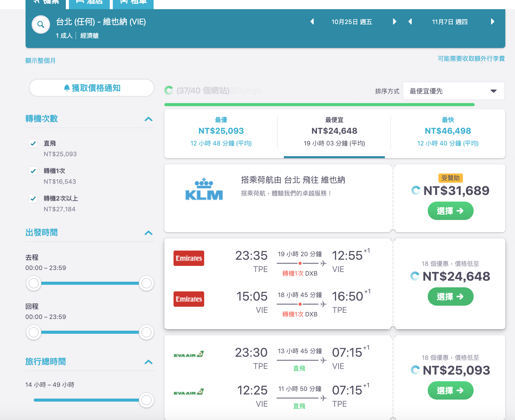Click the NT$27,184 two-stop price
Viewport: 515px width, 420px height.
coord(59,209)
